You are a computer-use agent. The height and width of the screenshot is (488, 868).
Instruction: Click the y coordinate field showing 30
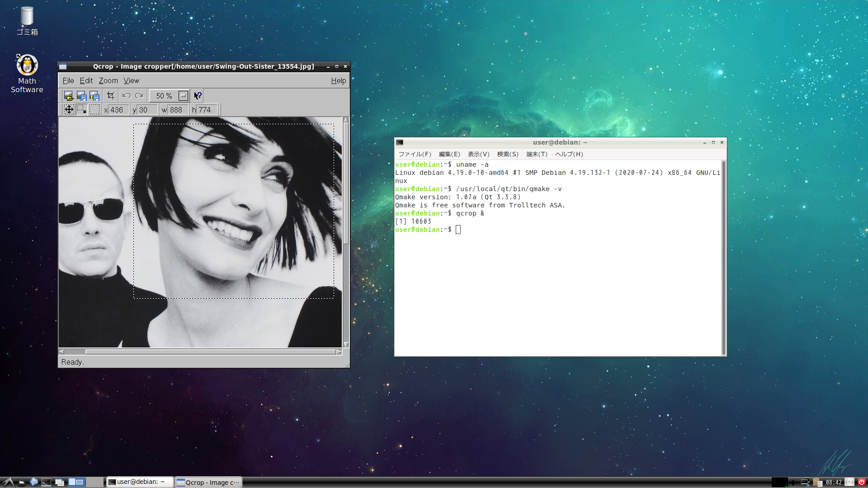(x=147, y=110)
